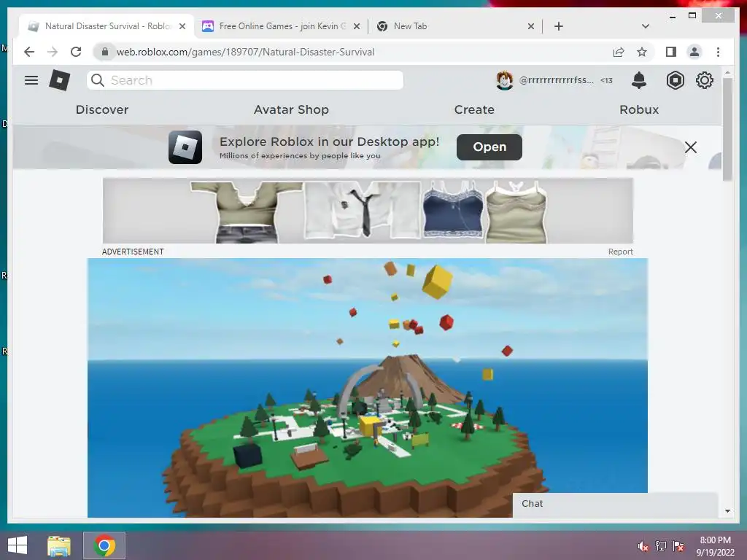Switch to the New Tab tab
Viewport: 747px width, 560px height.
[x=455, y=26]
